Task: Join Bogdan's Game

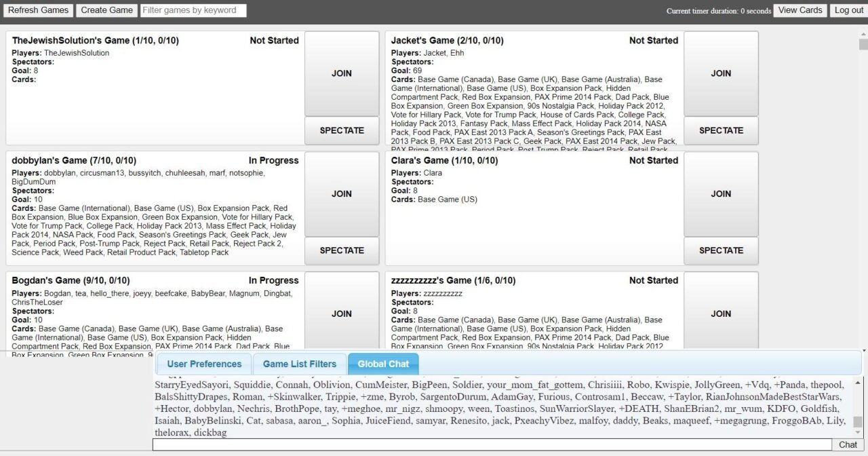Action: [x=341, y=313]
